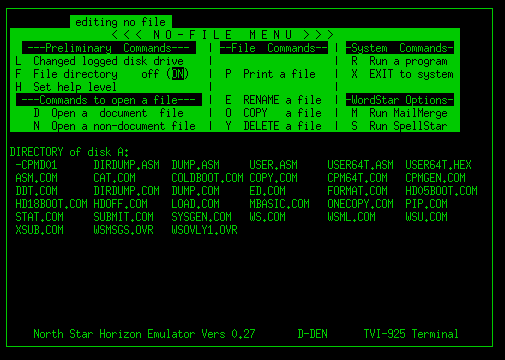Viewport: 505px width, 360px height.
Task: Select 'L Changed logged disk drive' command
Action: (x=99, y=61)
